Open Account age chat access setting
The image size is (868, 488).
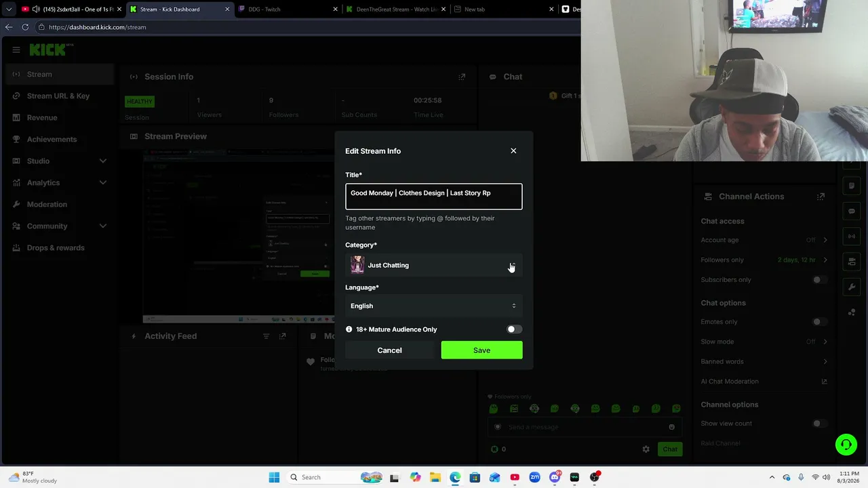pyautogui.click(x=764, y=240)
